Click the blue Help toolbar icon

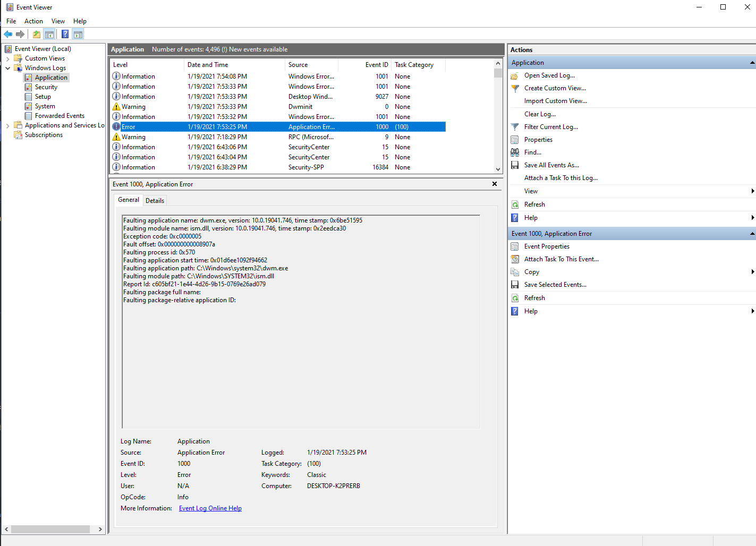pyautogui.click(x=65, y=34)
